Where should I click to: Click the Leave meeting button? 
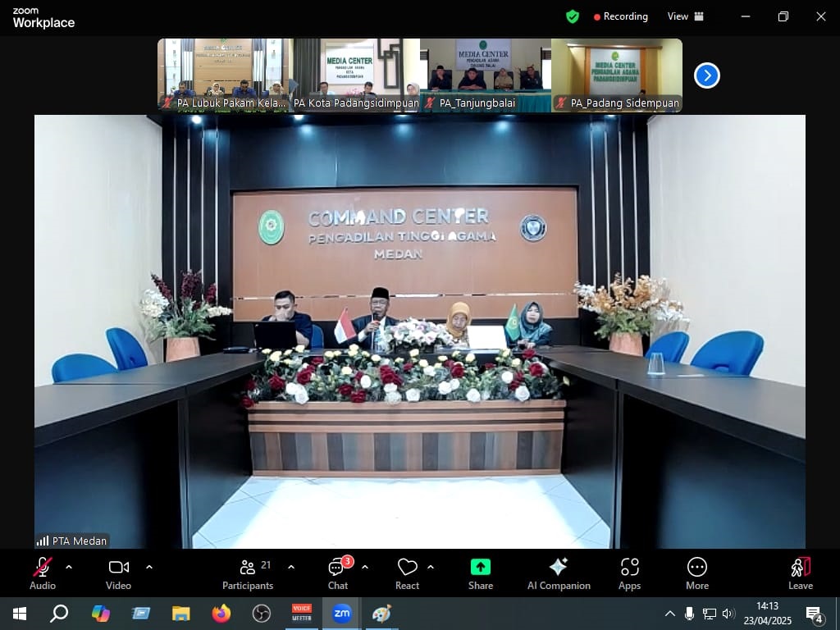(x=801, y=573)
